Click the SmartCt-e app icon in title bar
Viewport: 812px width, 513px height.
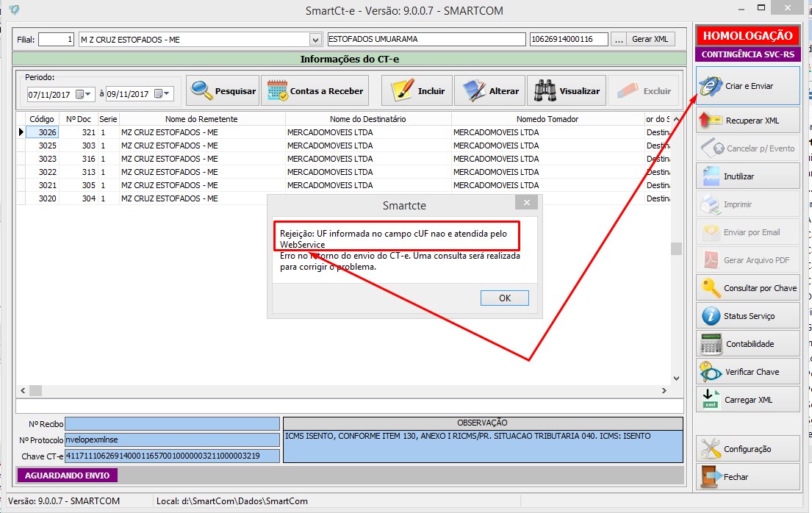point(15,10)
